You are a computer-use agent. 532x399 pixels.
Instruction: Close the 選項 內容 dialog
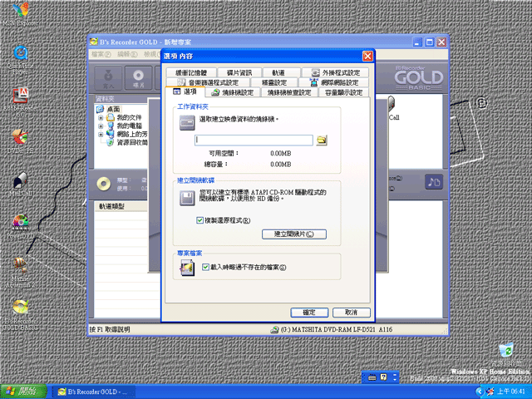[x=367, y=56]
